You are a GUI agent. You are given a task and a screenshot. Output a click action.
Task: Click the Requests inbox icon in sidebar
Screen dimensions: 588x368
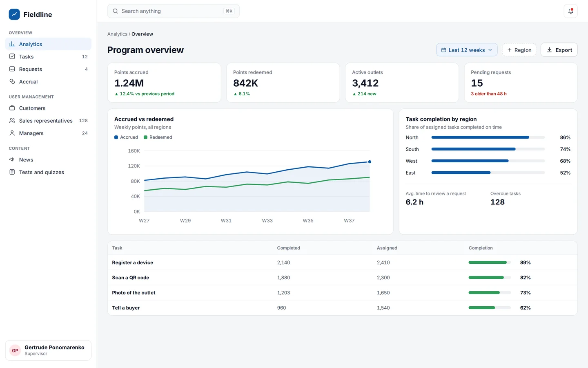tap(12, 69)
